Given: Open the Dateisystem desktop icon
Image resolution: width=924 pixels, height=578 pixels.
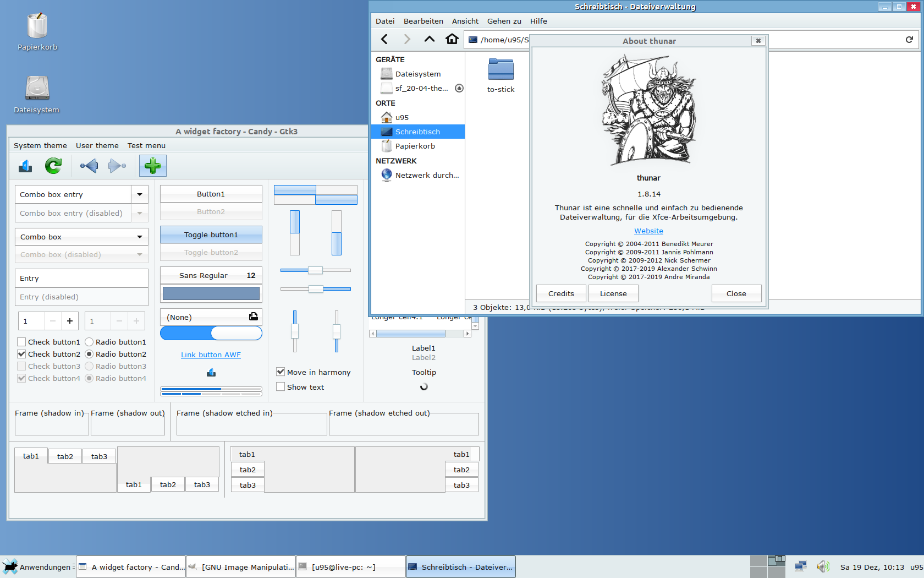Looking at the screenshot, I should click(37, 95).
